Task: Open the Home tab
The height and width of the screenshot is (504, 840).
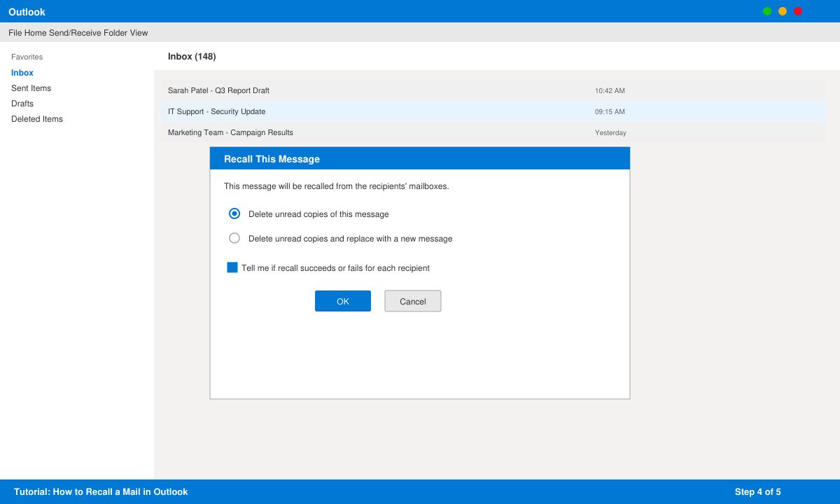Action: [35, 33]
